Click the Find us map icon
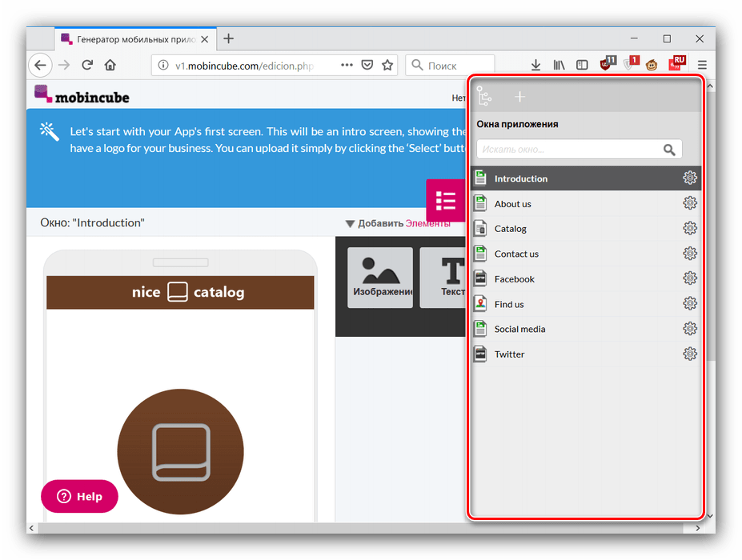742x560 pixels. 480,304
